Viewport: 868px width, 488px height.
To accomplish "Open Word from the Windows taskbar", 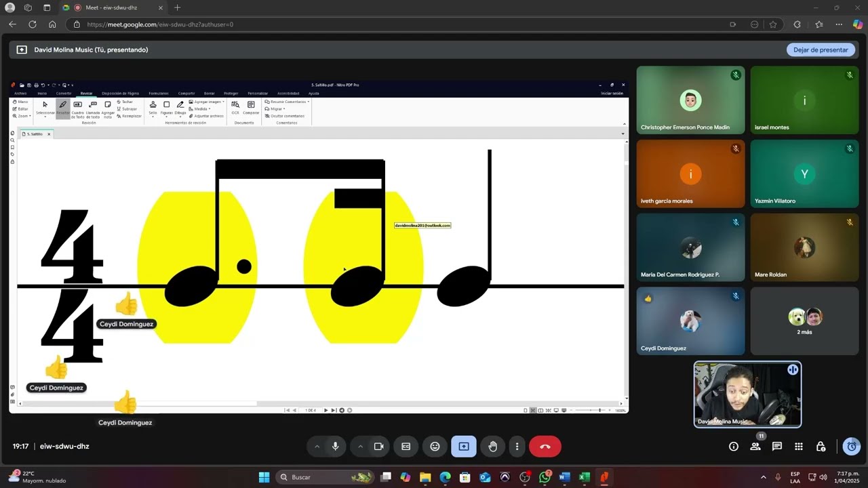I will click(564, 477).
